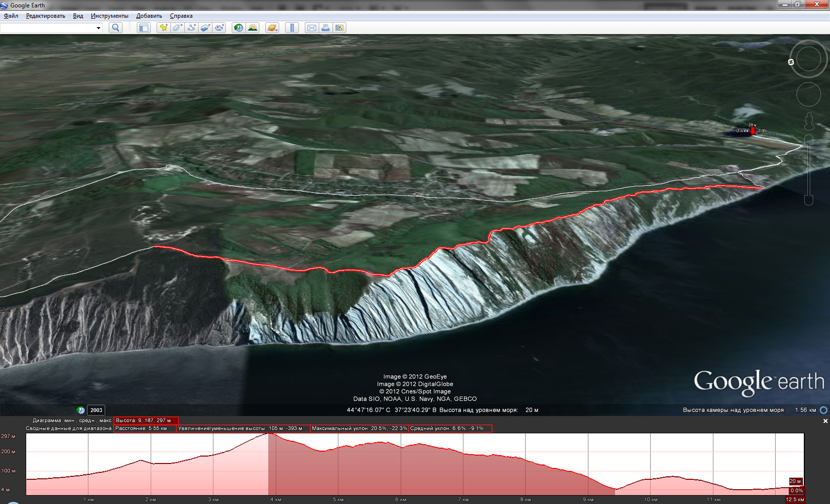Click the zoom slider on the right
The width and height of the screenshot is (830, 504).
pos(809,168)
